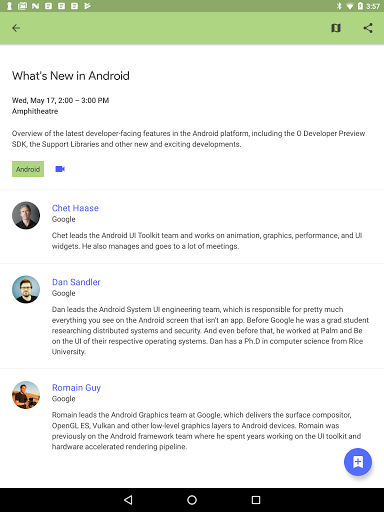Tap Dan Sandler's profile photo

click(x=26, y=289)
